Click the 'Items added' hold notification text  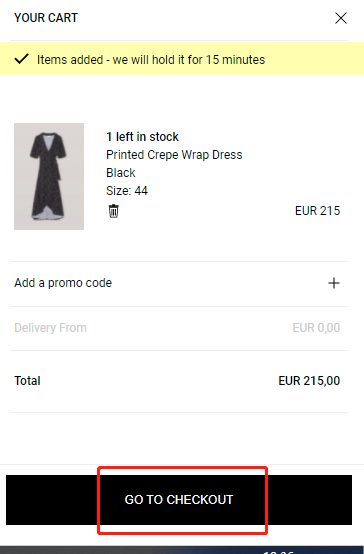click(151, 60)
